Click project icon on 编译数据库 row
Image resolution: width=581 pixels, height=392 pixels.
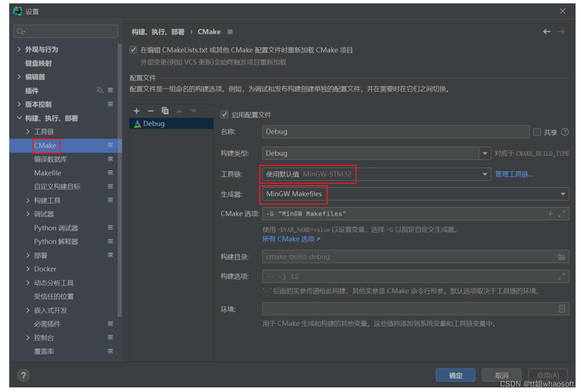(x=111, y=159)
